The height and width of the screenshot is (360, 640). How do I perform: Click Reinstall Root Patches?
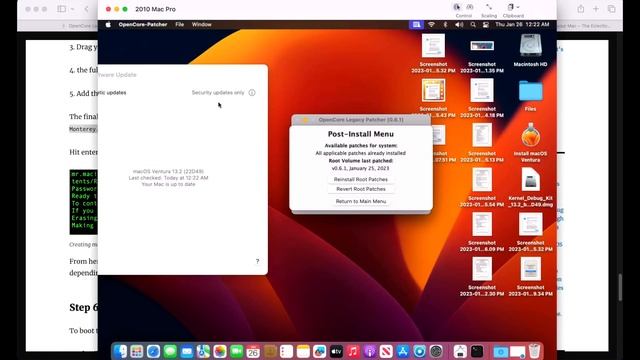(361, 179)
